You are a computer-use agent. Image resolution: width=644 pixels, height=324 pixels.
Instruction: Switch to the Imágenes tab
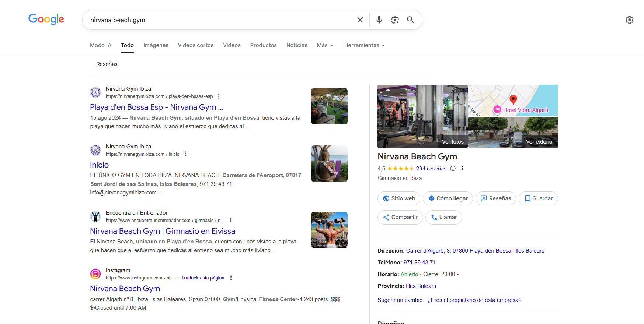156,45
